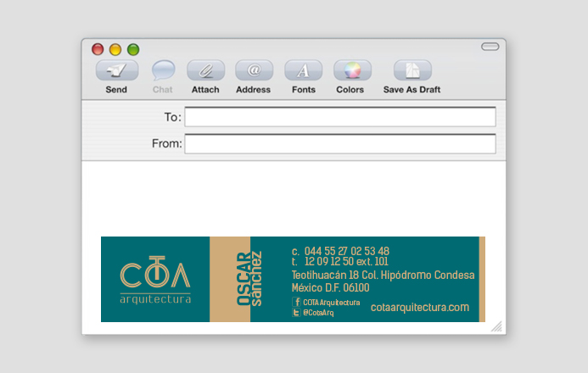Image resolution: width=588 pixels, height=373 pixels.
Task: Click the Save As Draft icon
Action: click(x=412, y=70)
